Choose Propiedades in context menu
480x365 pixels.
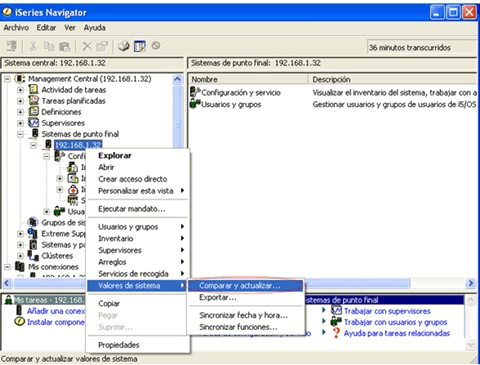(x=137, y=345)
